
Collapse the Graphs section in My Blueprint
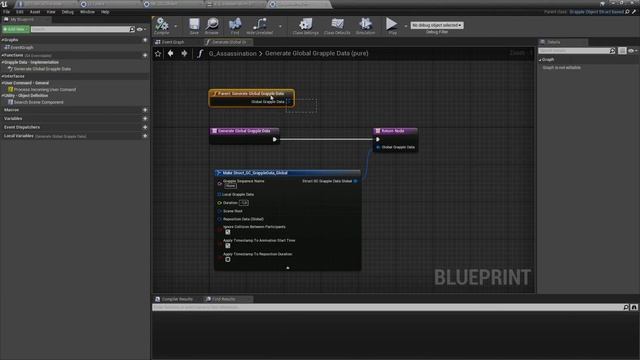(x=2, y=40)
